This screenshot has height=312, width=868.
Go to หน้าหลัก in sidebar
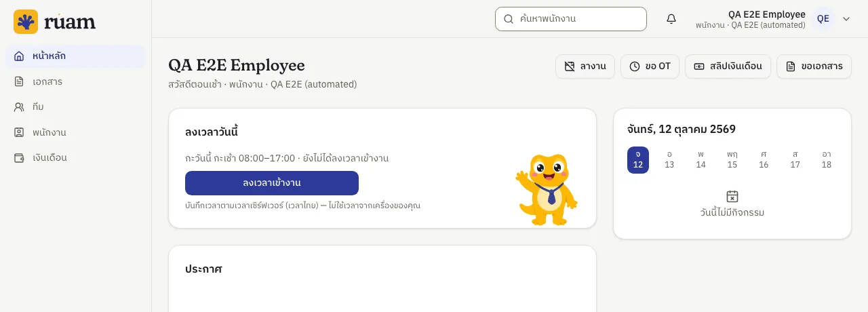[x=75, y=56]
